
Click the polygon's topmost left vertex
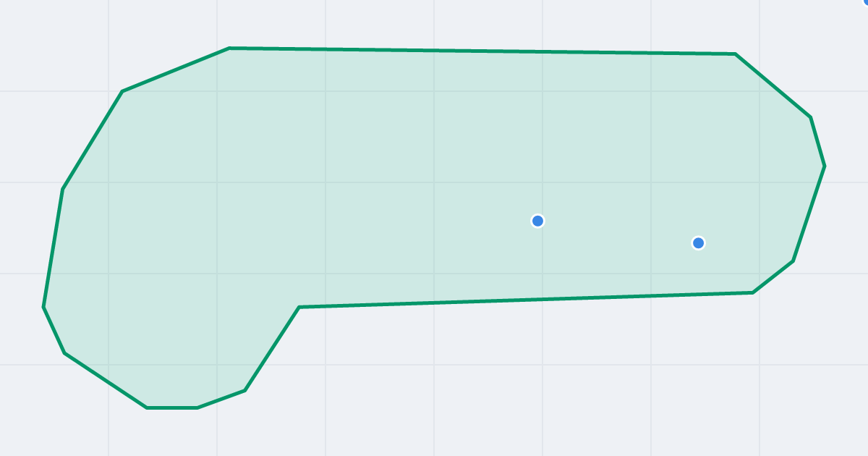[x=229, y=48]
